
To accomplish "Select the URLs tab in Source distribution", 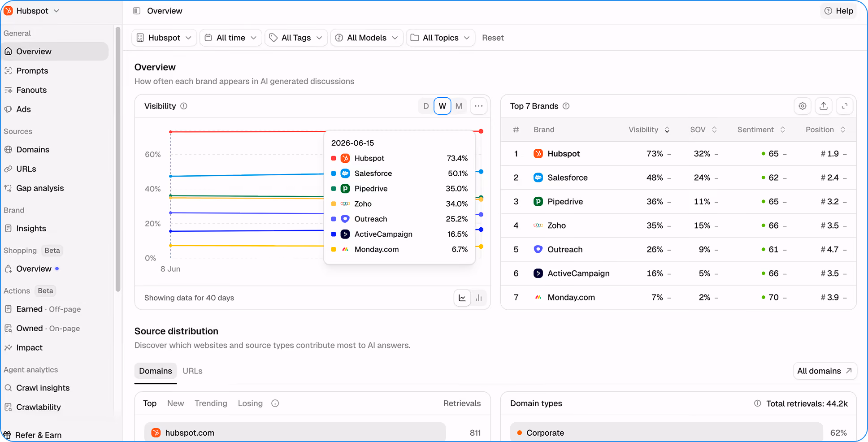I will coord(192,371).
